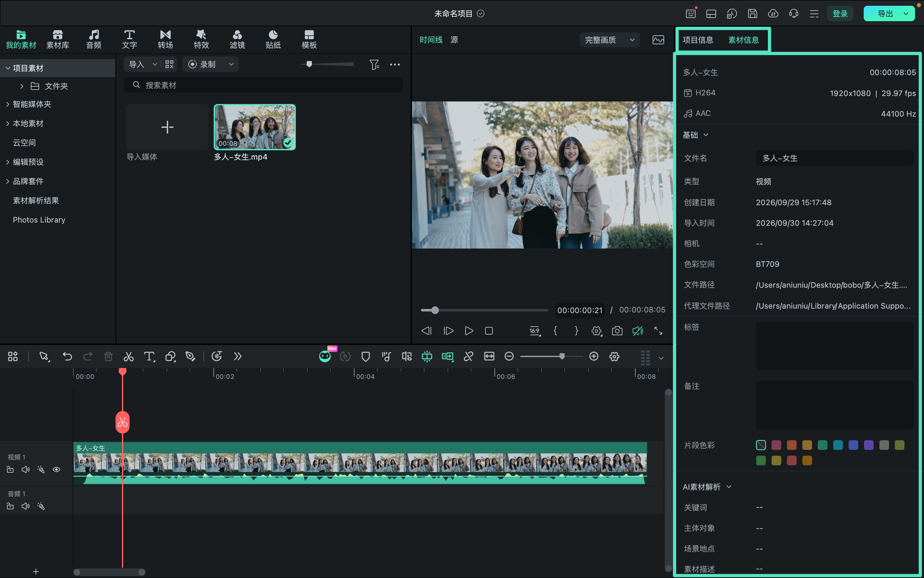Click the 导出 export button
924x578 pixels.
click(x=886, y=14)
